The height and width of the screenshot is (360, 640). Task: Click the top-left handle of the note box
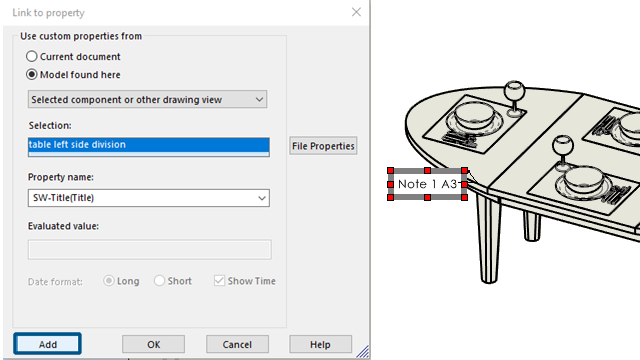click(x=391, y=170)
